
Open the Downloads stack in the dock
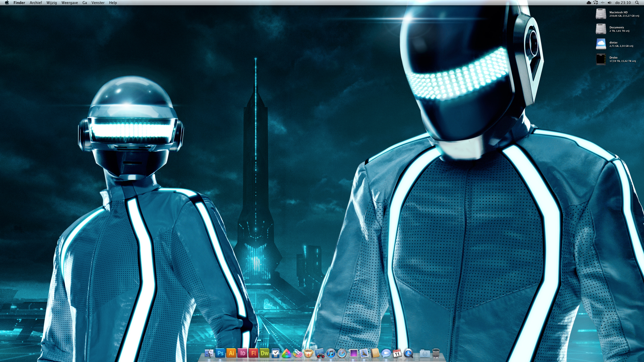click(x=425, y=353)
